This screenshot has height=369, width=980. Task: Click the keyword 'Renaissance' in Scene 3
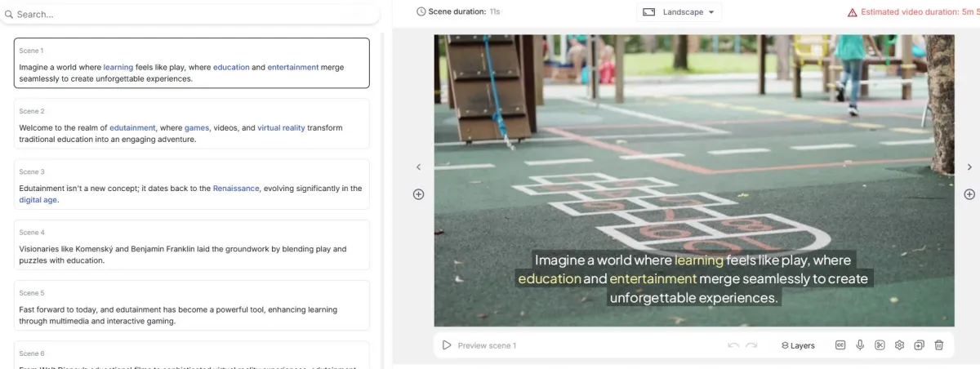pyautogui.click(x=235, y=188)
